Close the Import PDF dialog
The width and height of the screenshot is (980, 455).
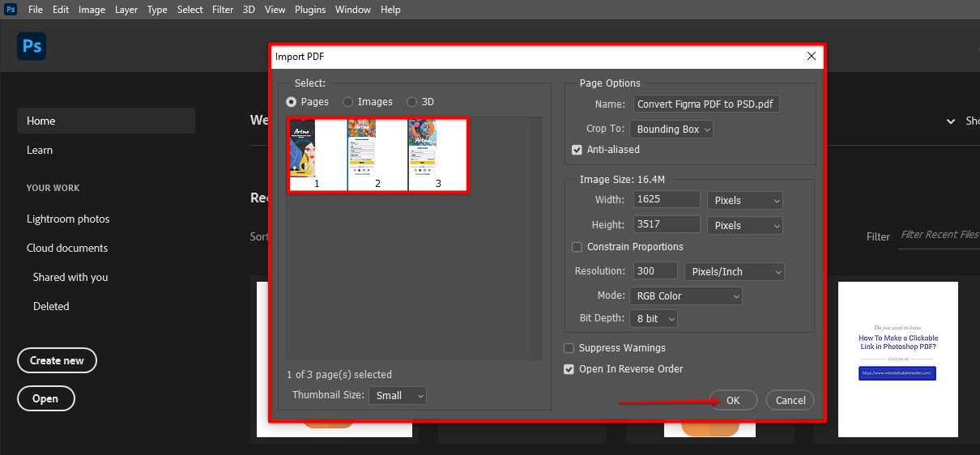click(x=812, y=56)
